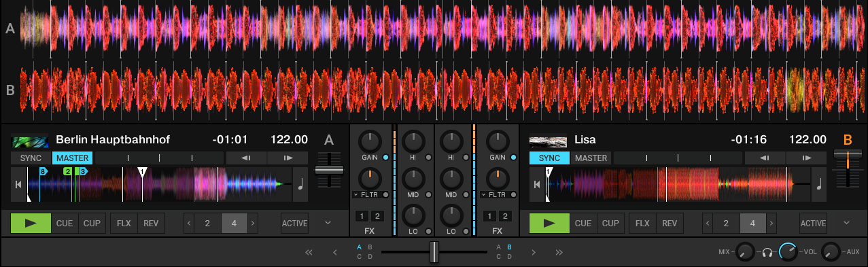Jump to track start on Deck A
Image resolution: width=868 pixels, height=267 pixels.
coord(18,184)
